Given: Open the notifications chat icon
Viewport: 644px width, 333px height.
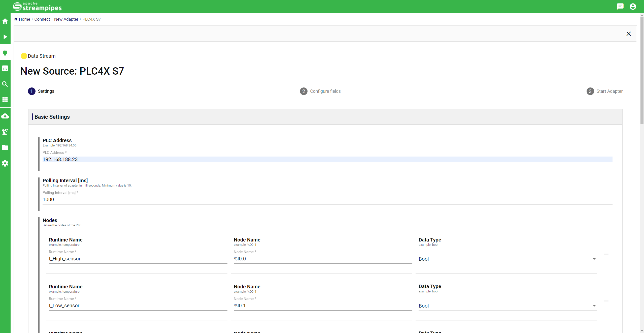Looking at the screenshot, I should (620, 6).
